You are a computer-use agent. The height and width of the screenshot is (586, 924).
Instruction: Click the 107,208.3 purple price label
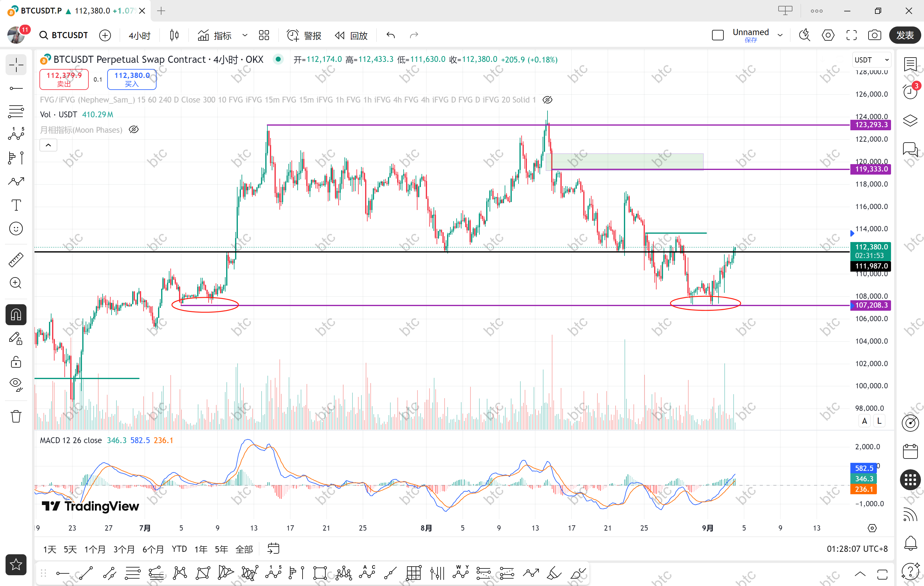click(x=870, y=305)
